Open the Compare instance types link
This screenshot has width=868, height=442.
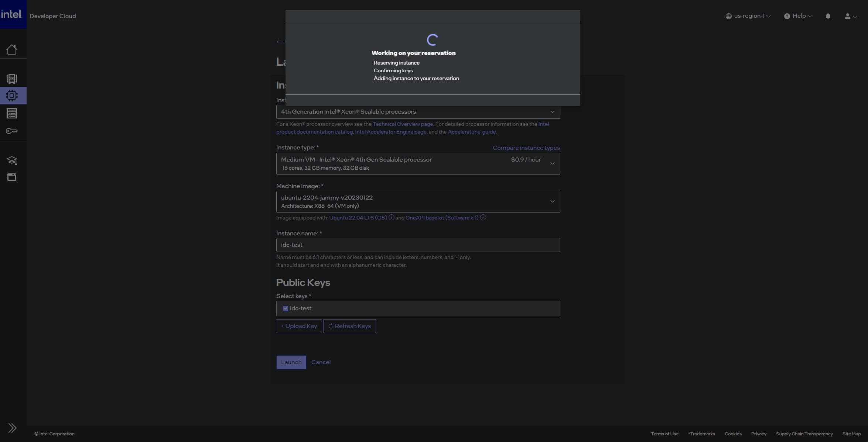(x=526, y=148)
